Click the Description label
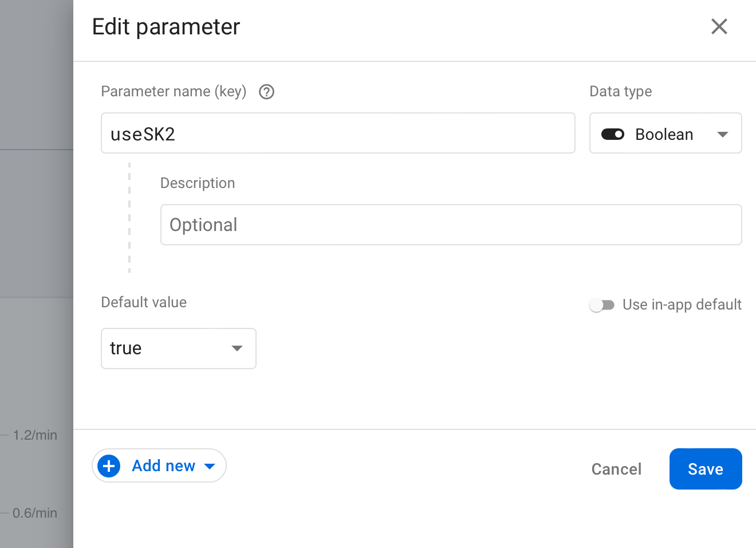This screenshot has width=756, height=548. 198,183
